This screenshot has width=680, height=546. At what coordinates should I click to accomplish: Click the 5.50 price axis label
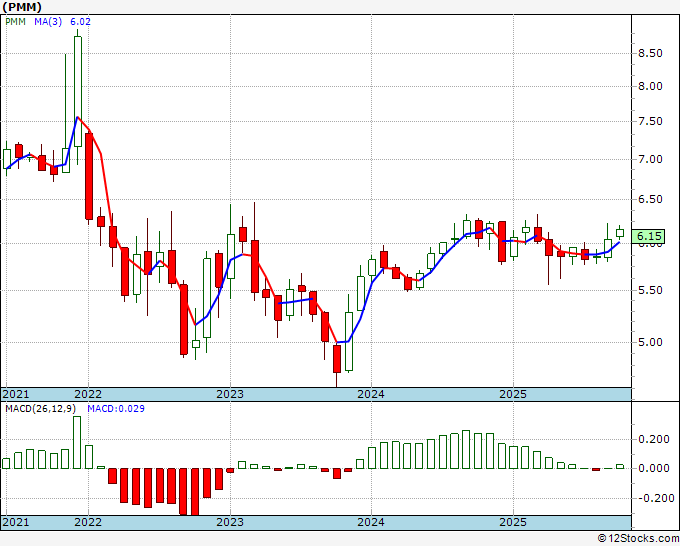650,290
